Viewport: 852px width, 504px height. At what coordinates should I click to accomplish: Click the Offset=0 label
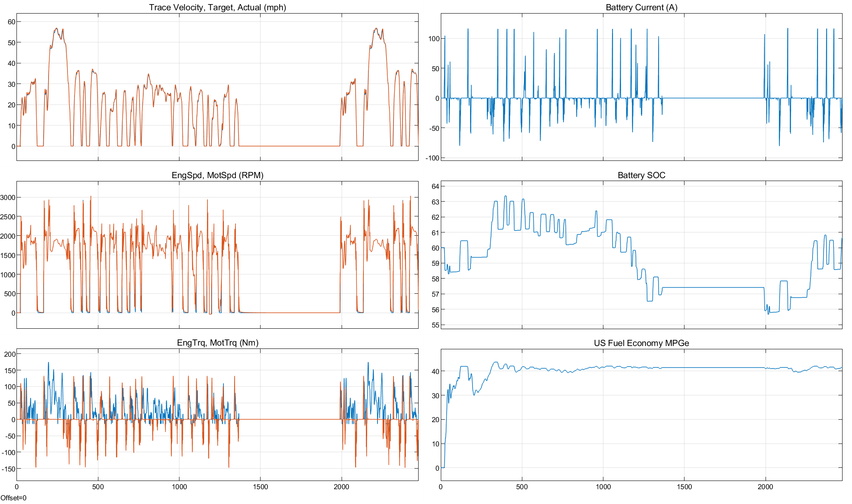(13, 498)
